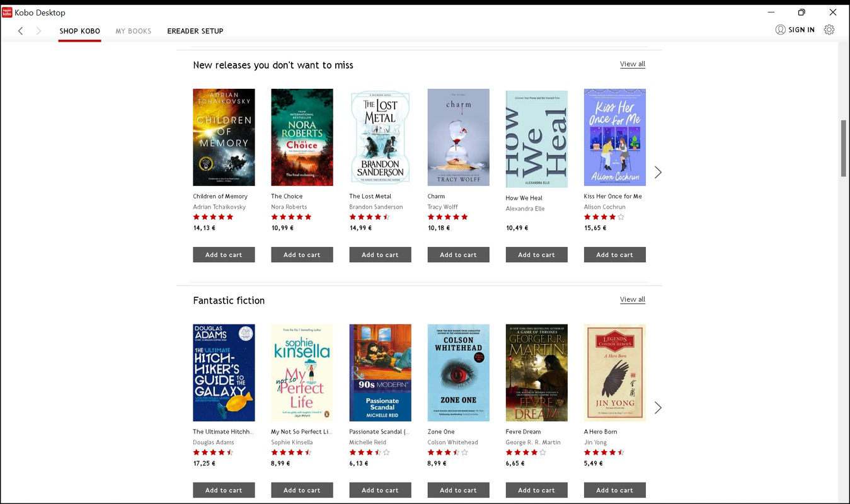Add The Choice to cart

point(302,255)
